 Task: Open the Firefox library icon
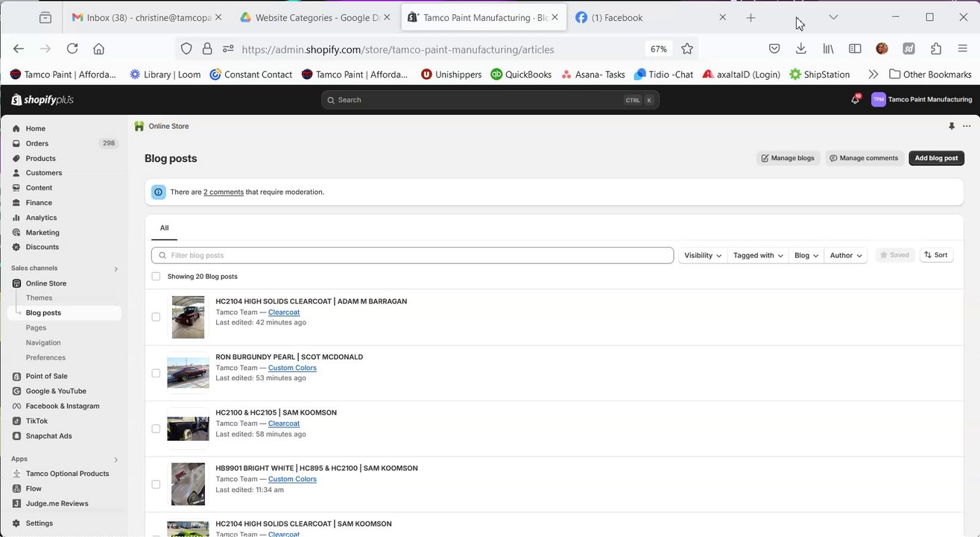point(828,48)
